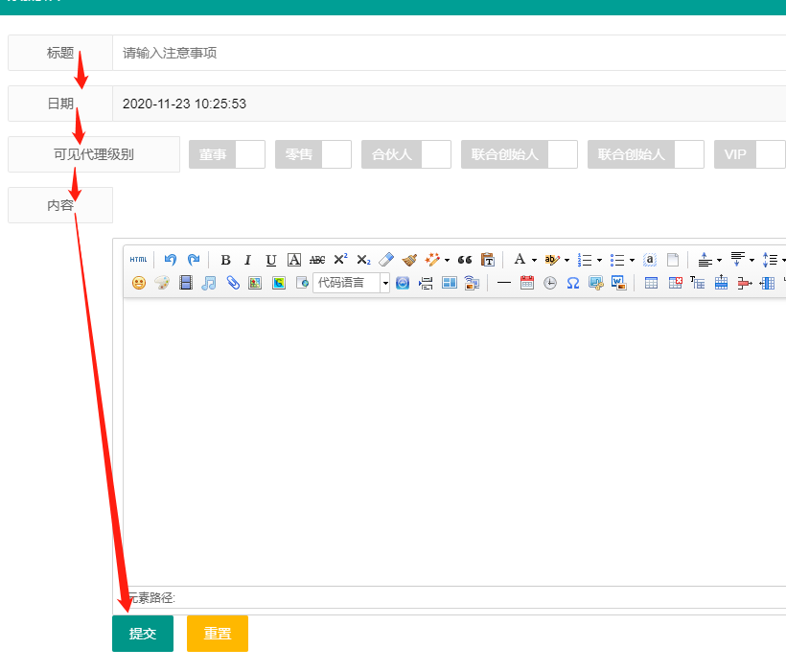Viewport: 786px width, 672px height.
Task: Insert a special character with the Omega icon
Action: (572, 283)
